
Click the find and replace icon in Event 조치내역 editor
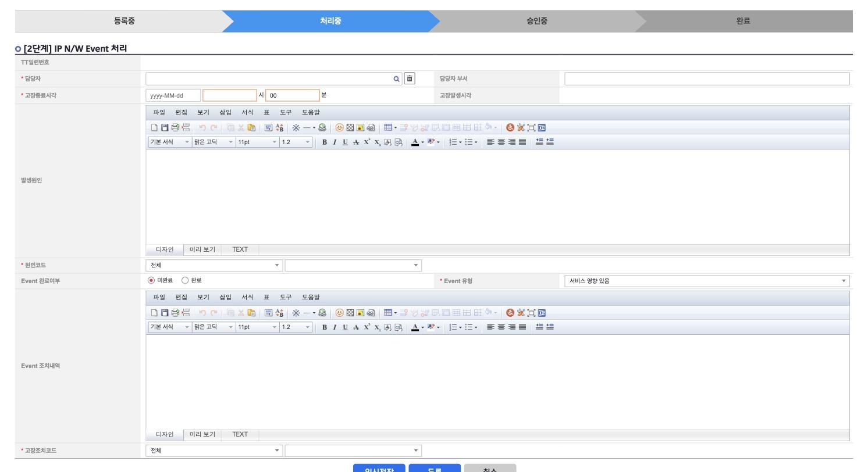coord(279,313)
